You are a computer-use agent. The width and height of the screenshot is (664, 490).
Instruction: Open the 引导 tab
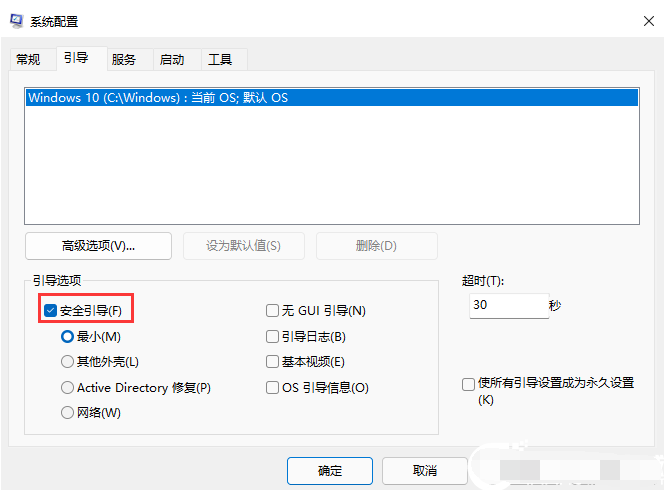tap(76, 59)
